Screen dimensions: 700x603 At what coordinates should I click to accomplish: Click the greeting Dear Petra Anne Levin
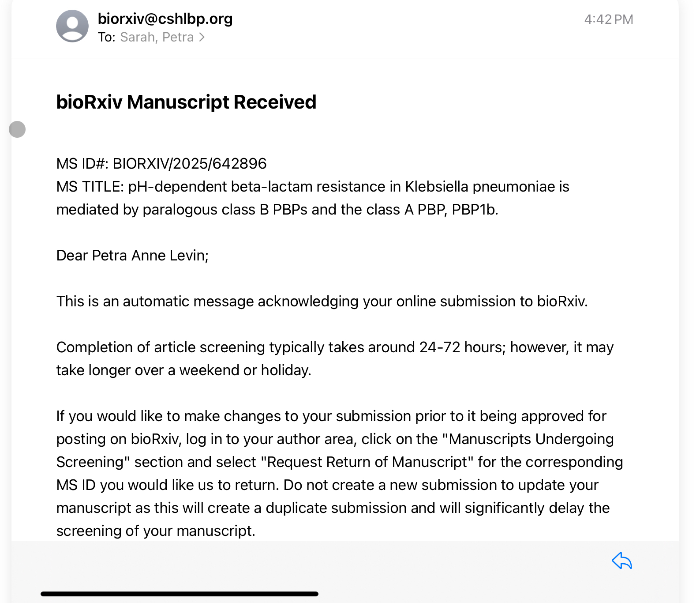132,256
